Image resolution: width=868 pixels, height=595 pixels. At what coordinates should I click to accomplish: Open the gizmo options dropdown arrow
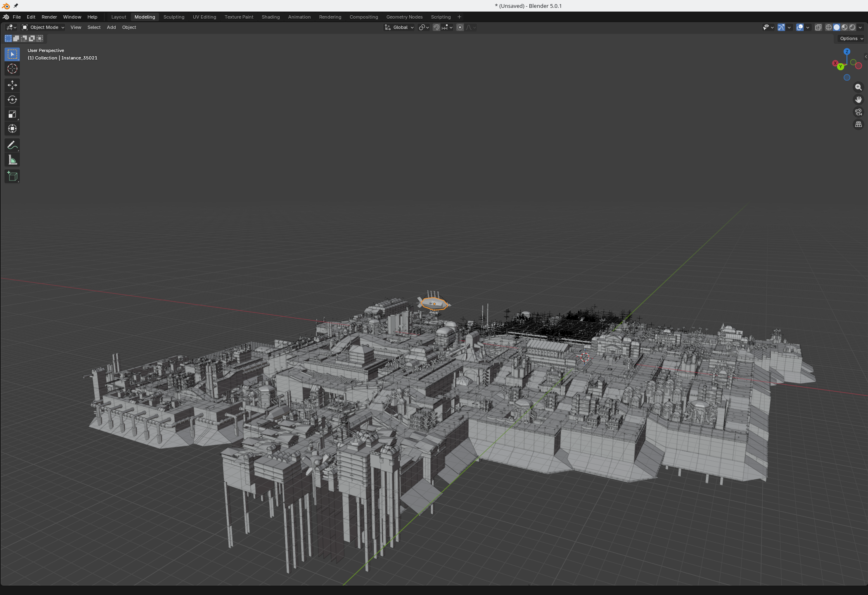coord(789,27)
